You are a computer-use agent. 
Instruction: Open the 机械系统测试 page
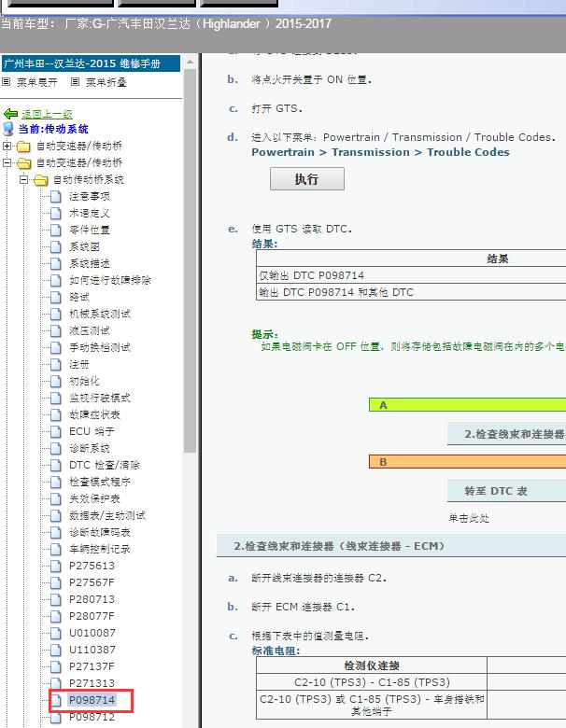click(99, 314)
